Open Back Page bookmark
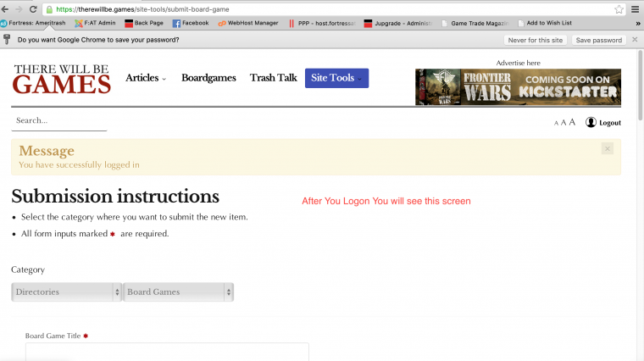 click(x=144, y=23)
